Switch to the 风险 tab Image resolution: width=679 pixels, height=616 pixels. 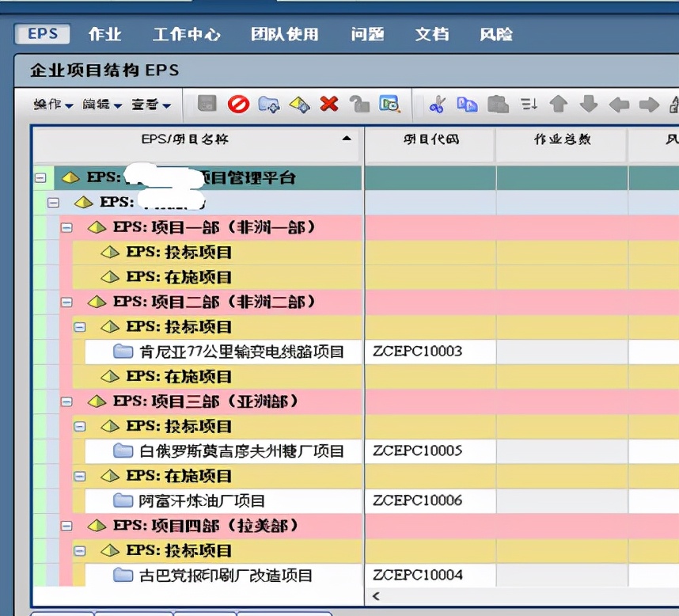point(497,34)
